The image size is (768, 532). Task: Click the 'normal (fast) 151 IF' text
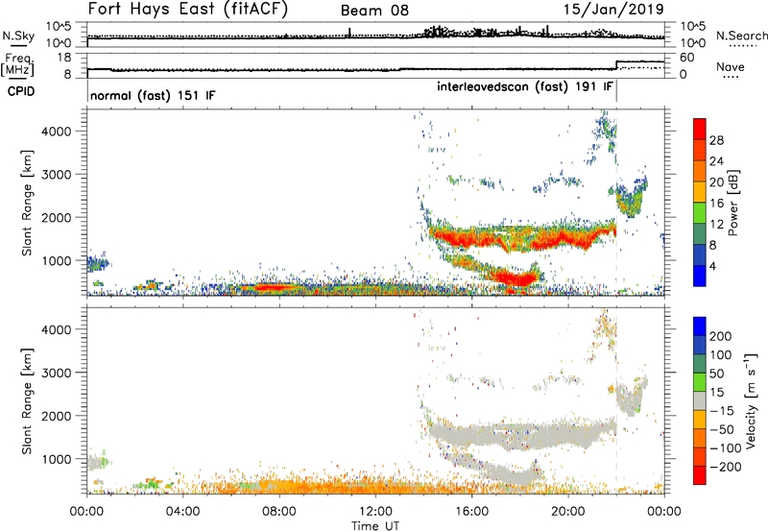coord(153,95)
